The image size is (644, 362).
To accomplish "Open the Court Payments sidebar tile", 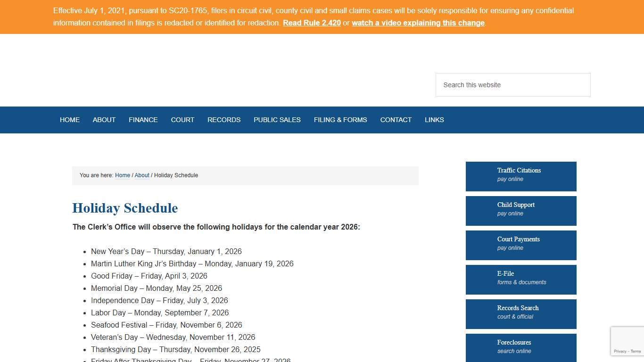I will [521, 245].
